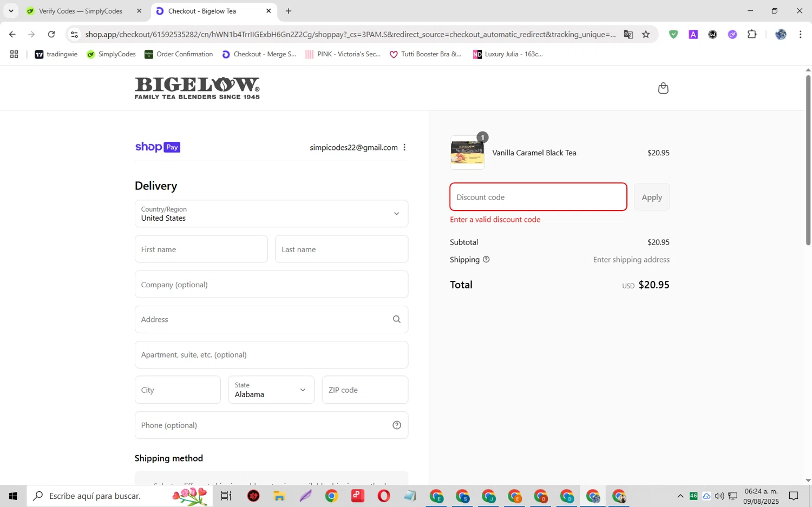812x507 pixels.
Task: Click the Company (optional) field
Action: (x=271, y=284)
